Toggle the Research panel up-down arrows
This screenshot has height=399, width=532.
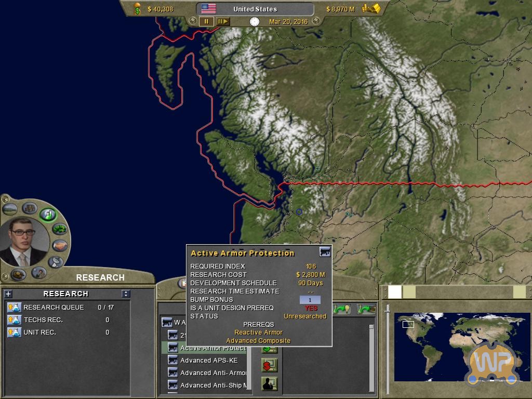point(126,294)
